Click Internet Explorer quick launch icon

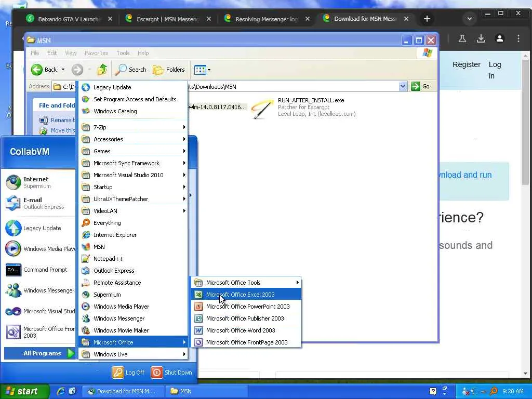pos(60,391)
